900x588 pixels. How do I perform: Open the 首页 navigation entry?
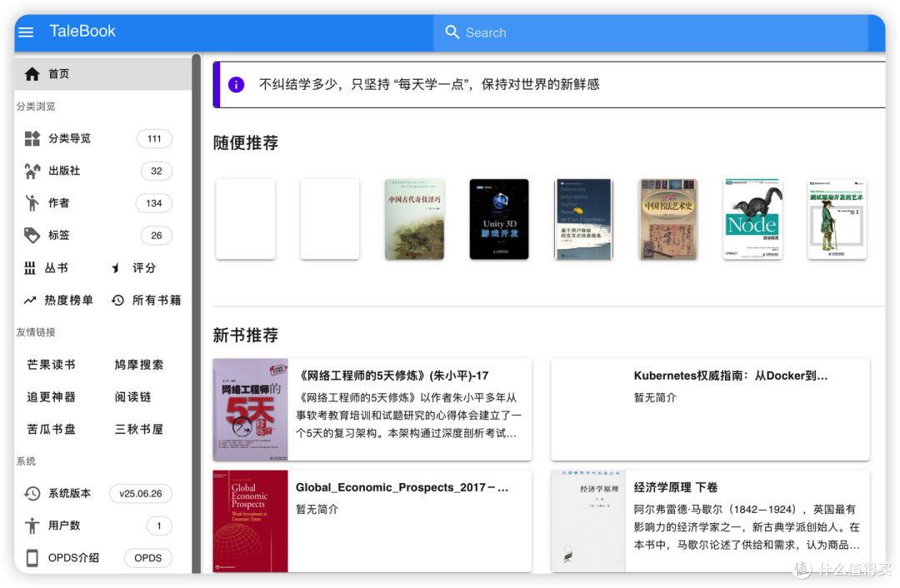[x=58, y=73]
